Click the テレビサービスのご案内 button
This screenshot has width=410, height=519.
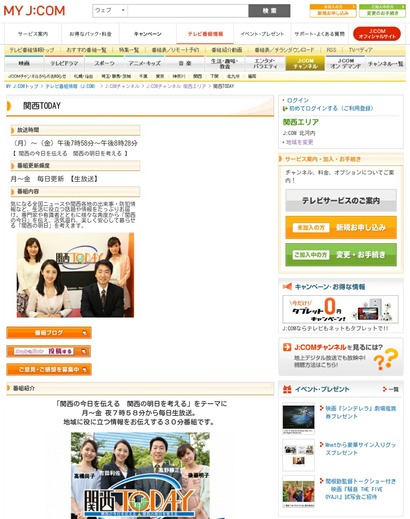(341, 200)
